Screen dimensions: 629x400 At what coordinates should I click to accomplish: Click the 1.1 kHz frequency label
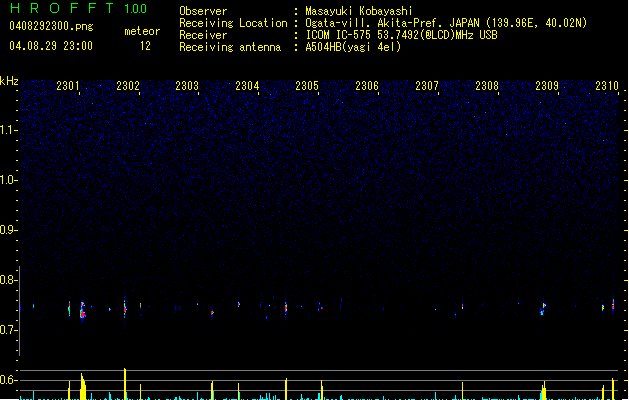pyautogui.click(x=8, y=130)
